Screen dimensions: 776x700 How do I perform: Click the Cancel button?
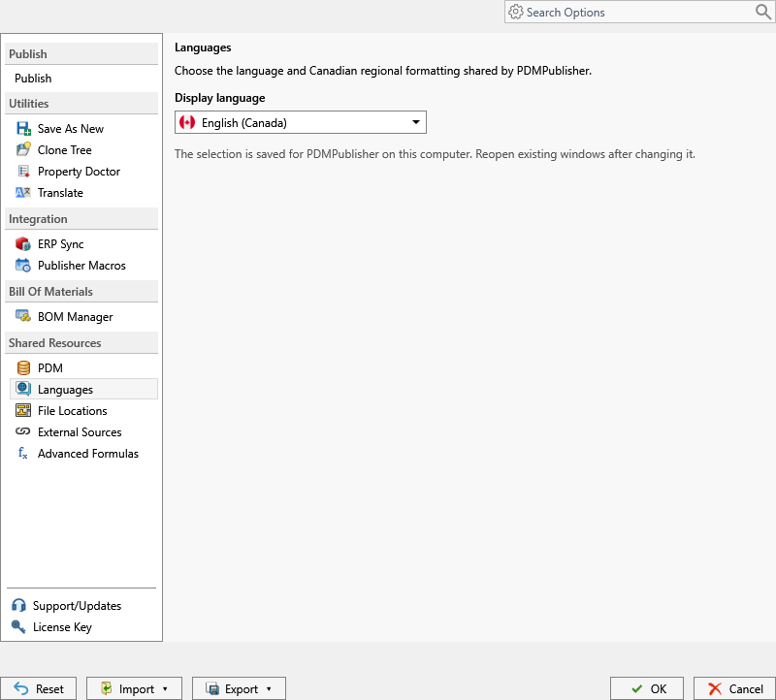[734, 688]
